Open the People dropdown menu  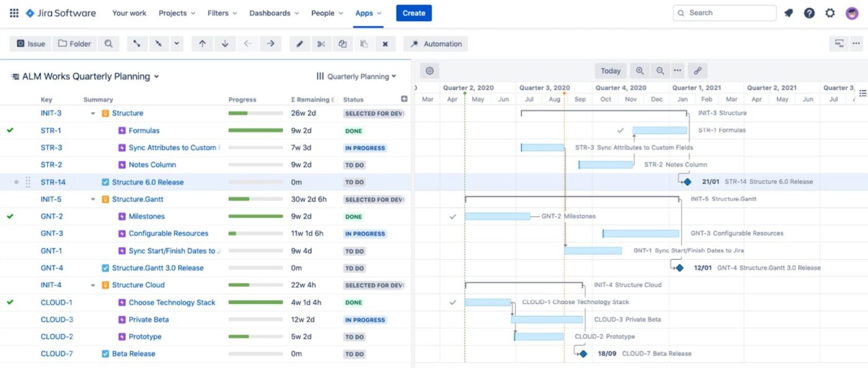[x=327, y=13]
